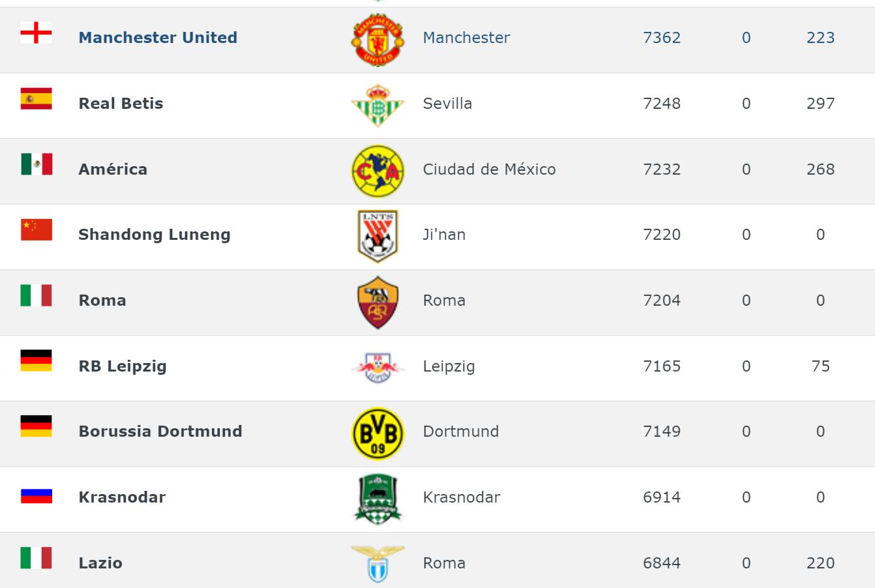Click the Borussia Dortmund BVB crest
Screen dimensions: 875x588
pyautogui.click(x=378, y=434)
